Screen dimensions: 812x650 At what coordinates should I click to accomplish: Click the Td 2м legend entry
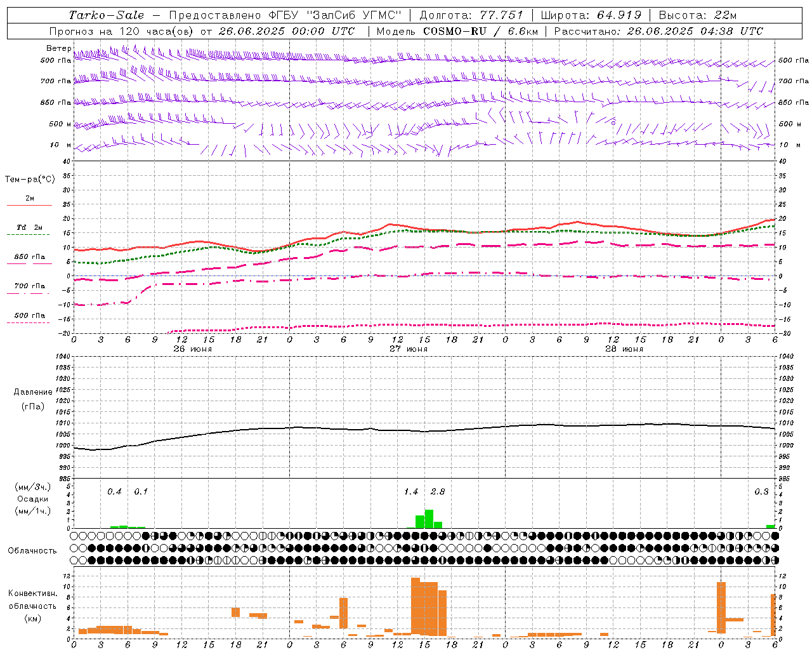point(29,227)
